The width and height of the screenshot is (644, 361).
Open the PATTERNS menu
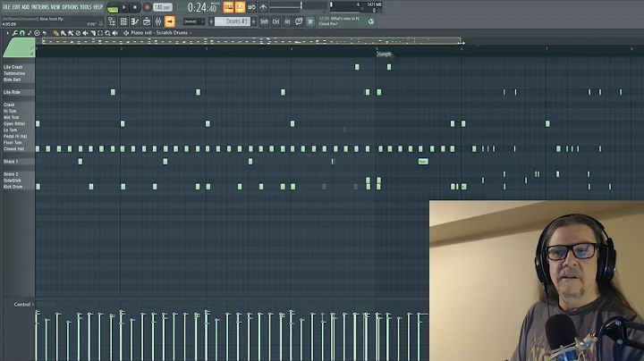[40, 7]
